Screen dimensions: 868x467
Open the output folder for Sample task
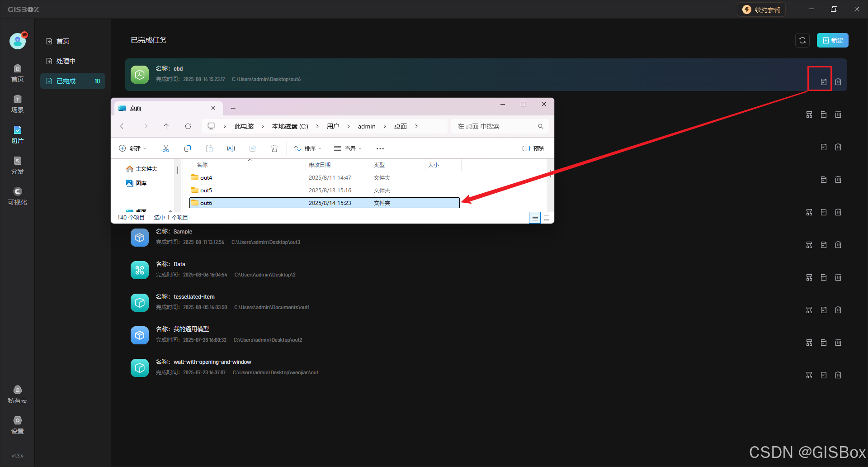coord(824,245)
